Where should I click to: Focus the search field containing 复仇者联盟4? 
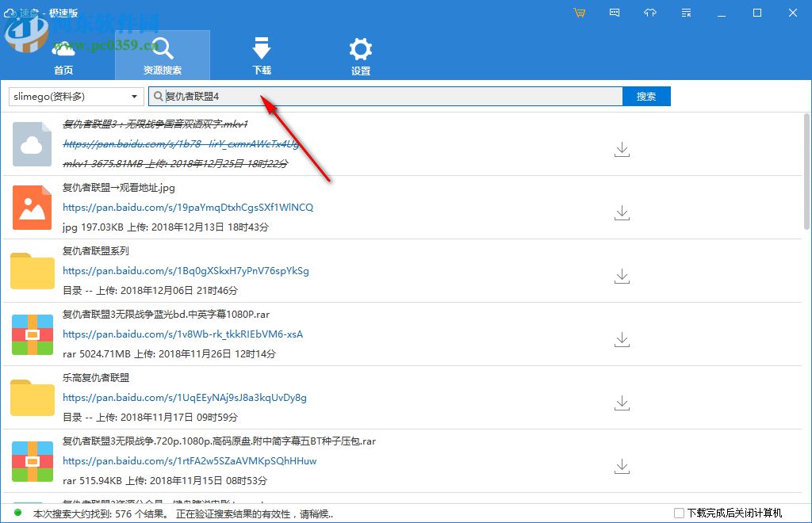(386, 96)
